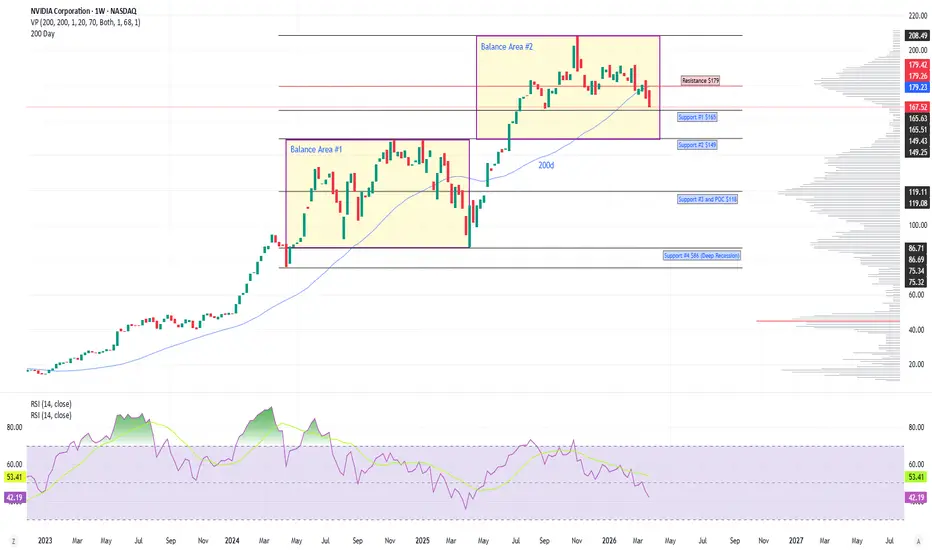Viewport: 932px width, 550px height.
Task: Select the Support #1 $165 label
Action: coord(697,117)
